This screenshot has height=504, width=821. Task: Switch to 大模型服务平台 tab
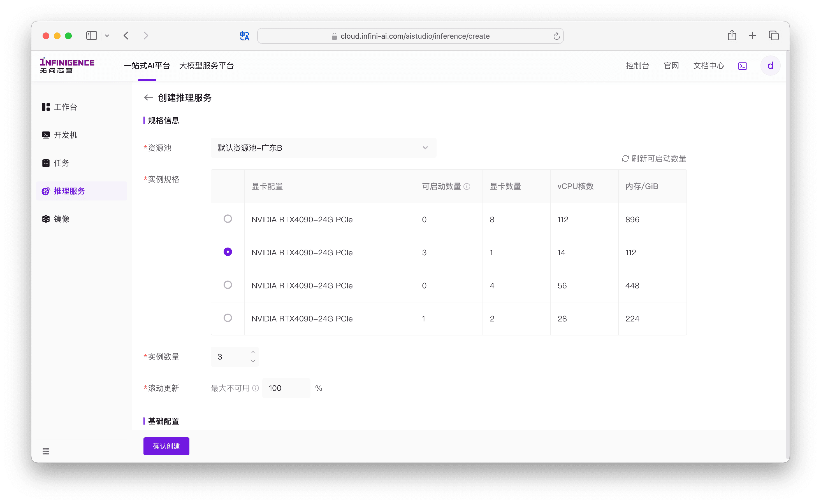point(207,66)
